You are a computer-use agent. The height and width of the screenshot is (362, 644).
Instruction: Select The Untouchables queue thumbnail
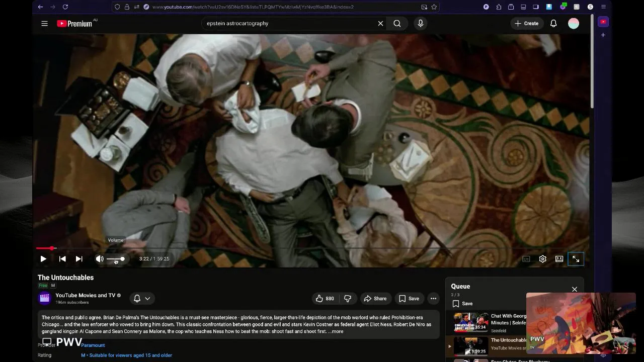(x=471, y=345)
